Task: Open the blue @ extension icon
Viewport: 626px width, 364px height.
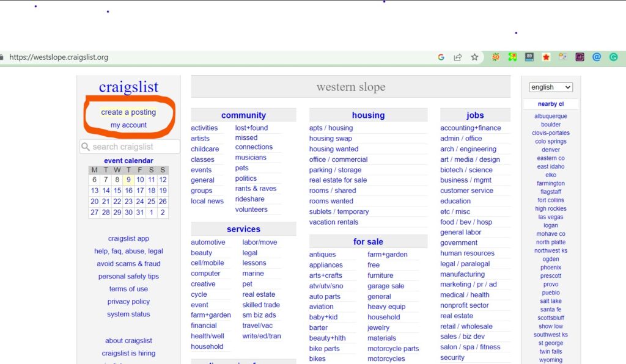Action: (x=597, y=57)
